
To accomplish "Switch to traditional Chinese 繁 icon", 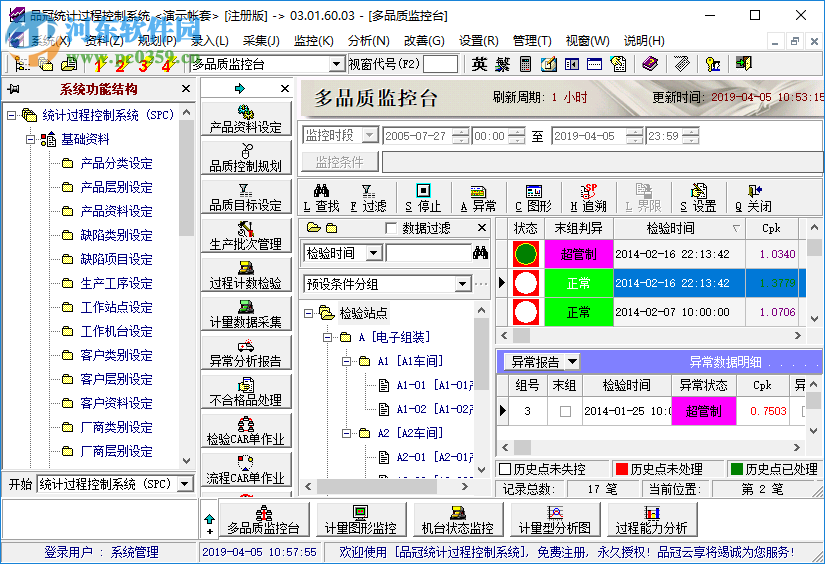I will pyautogui.click(x=502, y=64).
